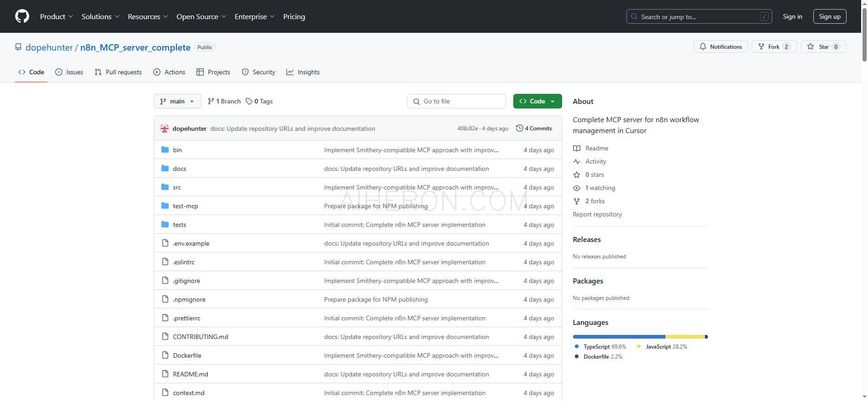
Task: Open the bin folder icon
Action: click(165, 149)
